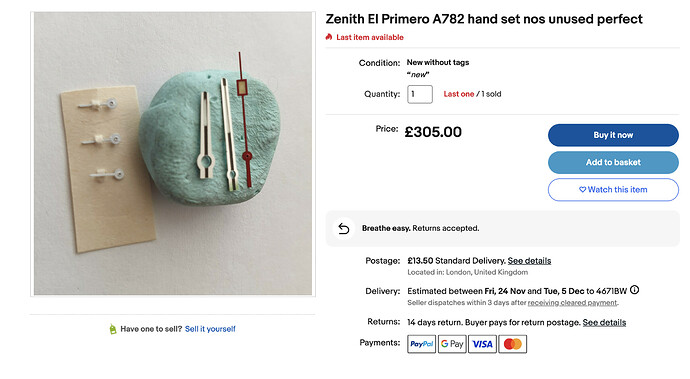Viewport: 690px width, 379px height.
Task: Click the Breathe easy returns accepted banner
Action: pyautogui.click(x=503, y=228)
